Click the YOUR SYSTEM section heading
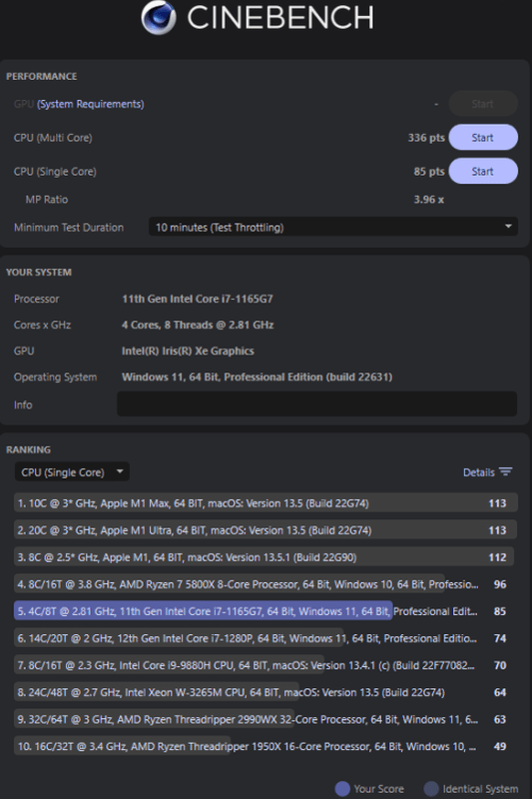 pyautogui.click(x=39, y=272)
